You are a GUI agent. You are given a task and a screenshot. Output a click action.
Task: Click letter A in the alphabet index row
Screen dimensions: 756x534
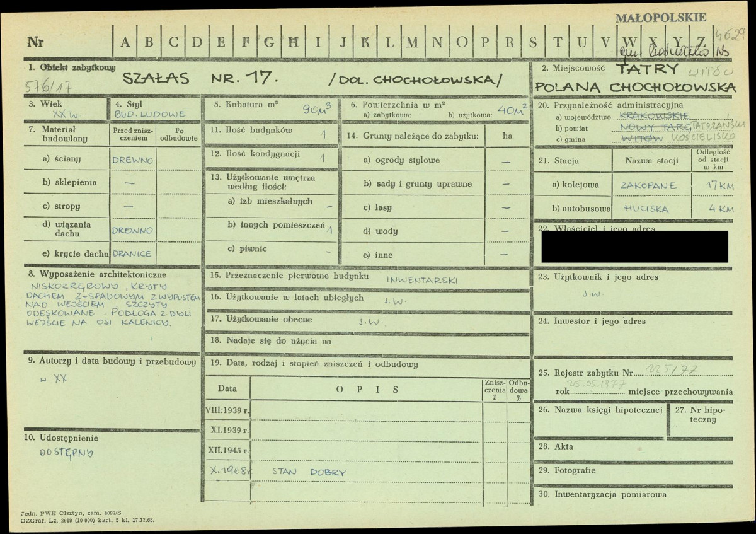pos(125,43)
